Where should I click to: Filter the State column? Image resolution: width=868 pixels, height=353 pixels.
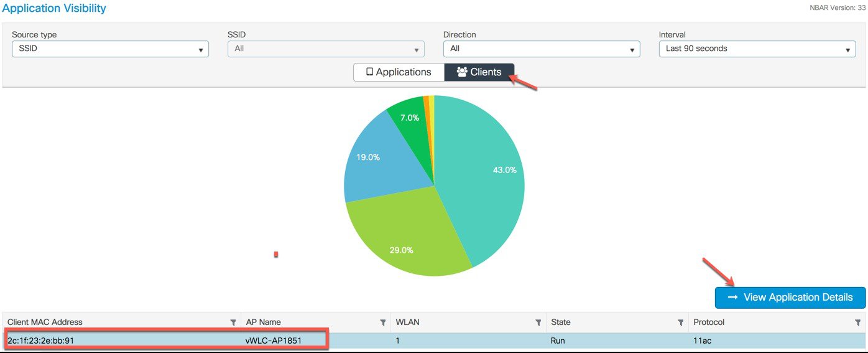(x=681, y=322)
